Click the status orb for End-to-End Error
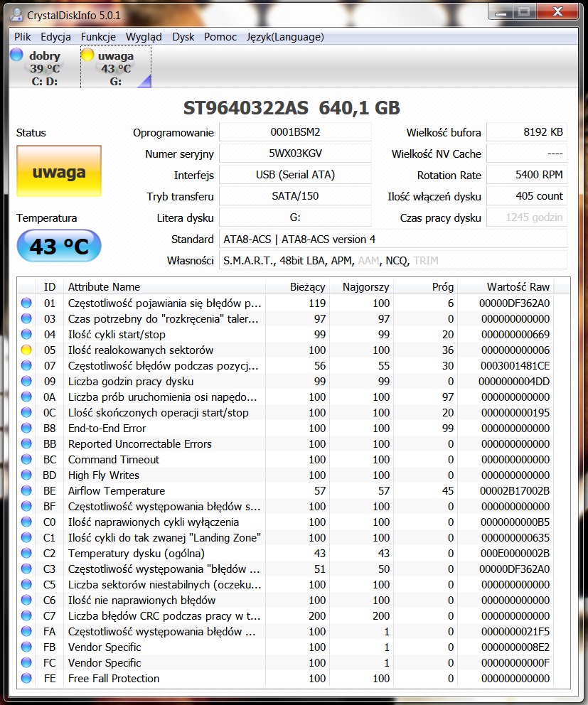Viewport: 588px width, 705px height. pos(26,428)
